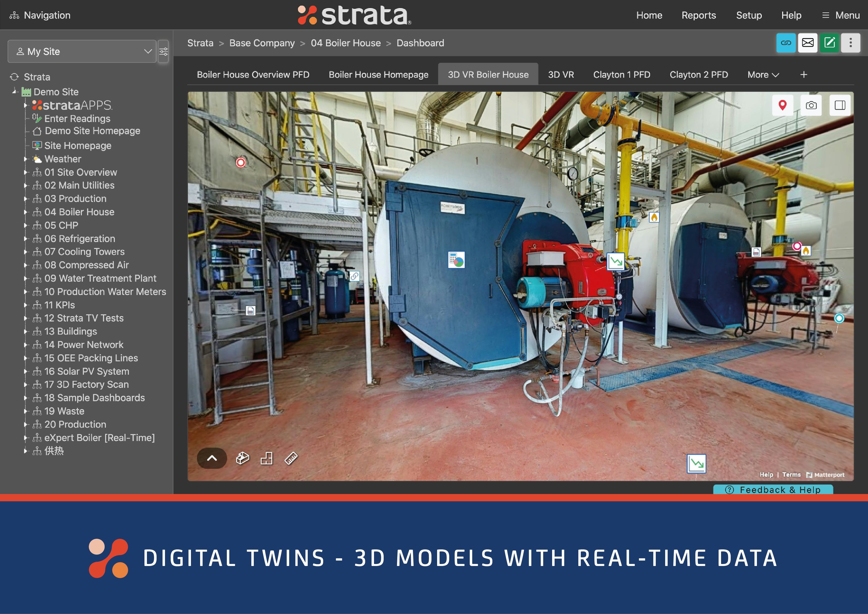Open the document tag near the ladder
This screenshot has height=614, width=868.
(250, 311)
